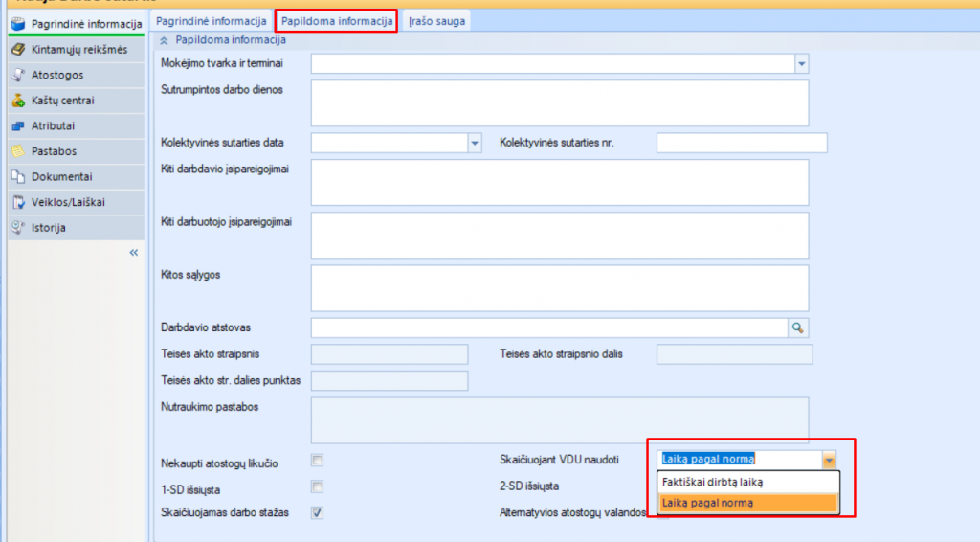Click the Kintamųjų reikšmės sidebar icon
The height and width of the screenshot is (542, 980).
(x=17, y=50)
